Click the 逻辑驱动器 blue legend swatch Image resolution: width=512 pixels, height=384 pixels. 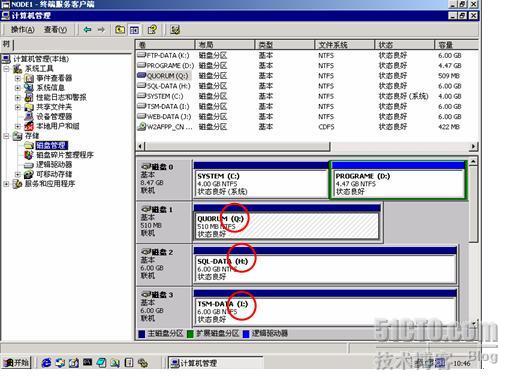246,334
